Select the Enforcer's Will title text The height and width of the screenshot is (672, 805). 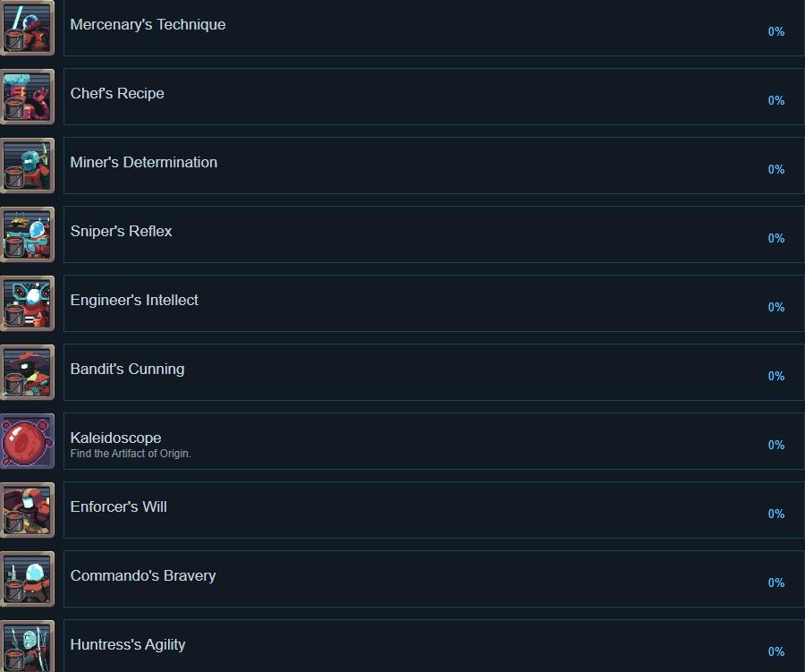tap(118, 507)
